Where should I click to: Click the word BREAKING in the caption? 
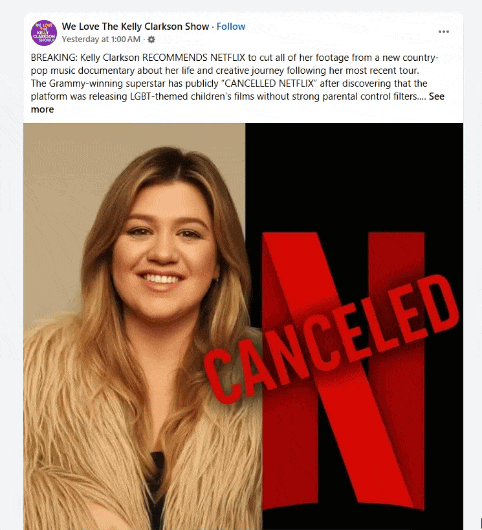[54, 58]
